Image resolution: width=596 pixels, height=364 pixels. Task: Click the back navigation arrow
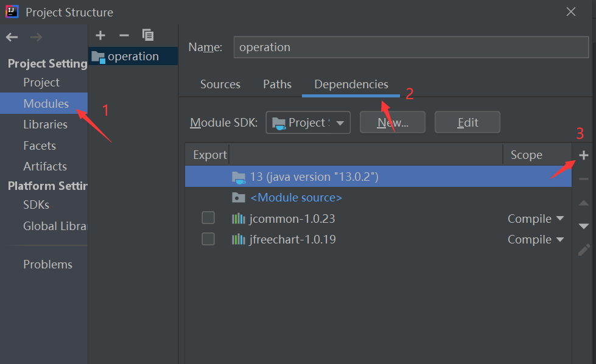(x=12, y=37)
